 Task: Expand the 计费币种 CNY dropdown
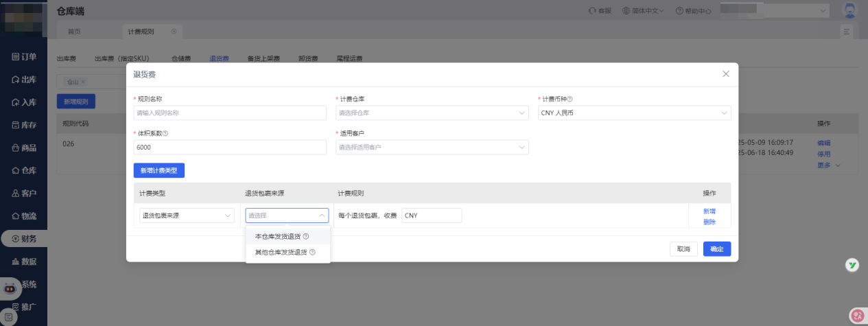point(634,113)
